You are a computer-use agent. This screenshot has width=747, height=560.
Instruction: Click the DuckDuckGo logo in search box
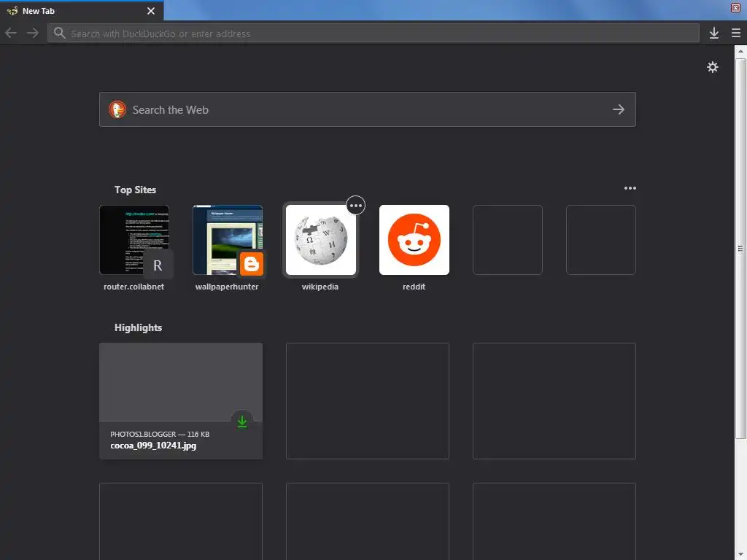(x=117, y=109)
